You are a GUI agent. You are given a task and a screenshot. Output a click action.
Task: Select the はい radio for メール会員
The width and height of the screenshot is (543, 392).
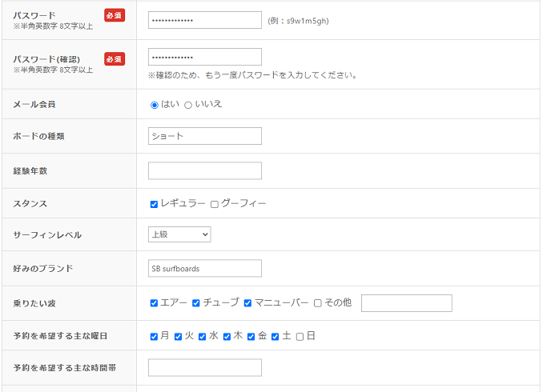click(155, 105)
